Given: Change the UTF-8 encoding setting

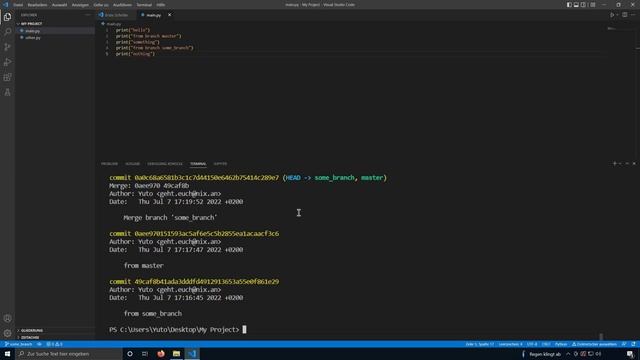Looking at the screenshot, I should (532, 344).
